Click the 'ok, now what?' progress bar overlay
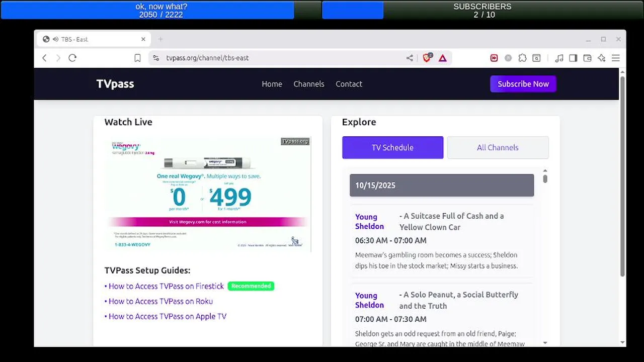This screenshot has height=362, width=644. tap(161, 10)
